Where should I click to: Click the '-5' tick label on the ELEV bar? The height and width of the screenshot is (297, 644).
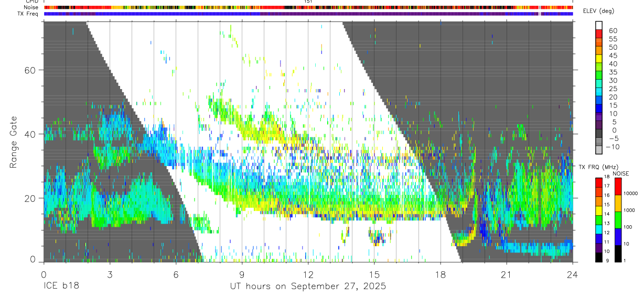[615, 138]
